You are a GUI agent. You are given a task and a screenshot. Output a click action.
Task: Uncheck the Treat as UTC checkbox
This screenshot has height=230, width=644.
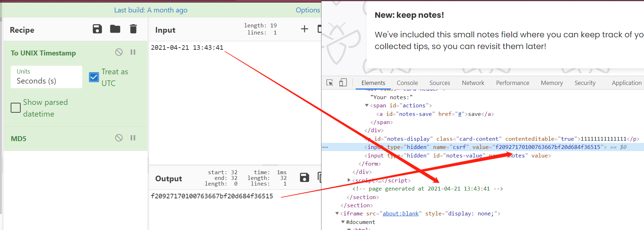click(x=94, y=77)
